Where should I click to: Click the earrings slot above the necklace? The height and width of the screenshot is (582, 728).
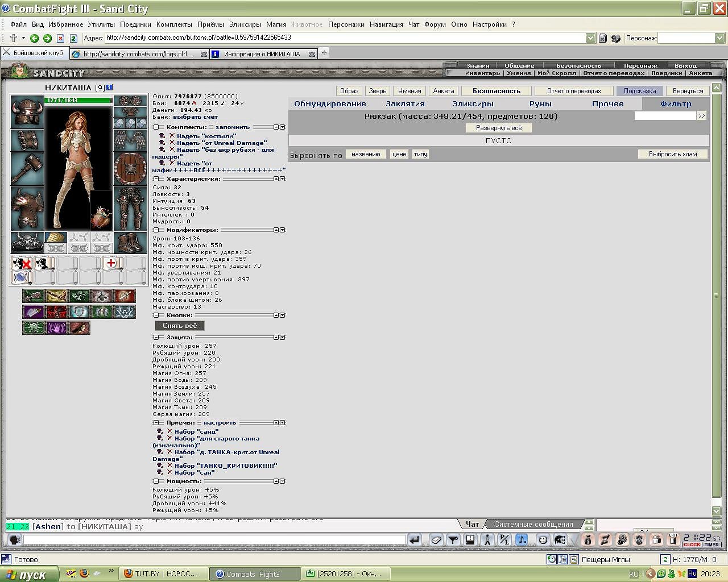tap(130, 101)
